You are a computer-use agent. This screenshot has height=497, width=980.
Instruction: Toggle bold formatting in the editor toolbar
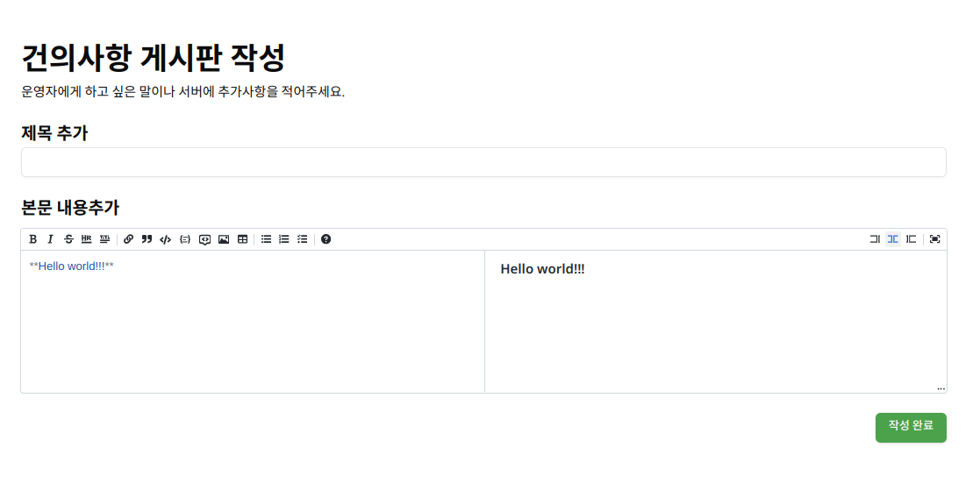coord(33,239)
